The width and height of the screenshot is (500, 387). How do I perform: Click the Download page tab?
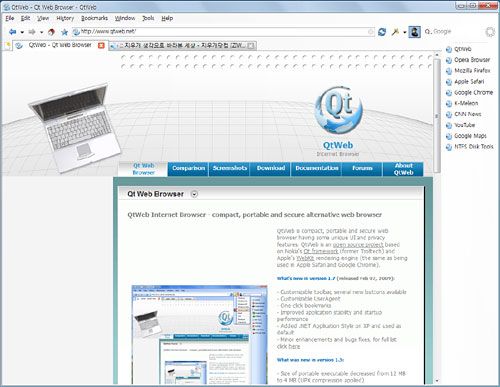pyautogui.click(x=271, y=168)
